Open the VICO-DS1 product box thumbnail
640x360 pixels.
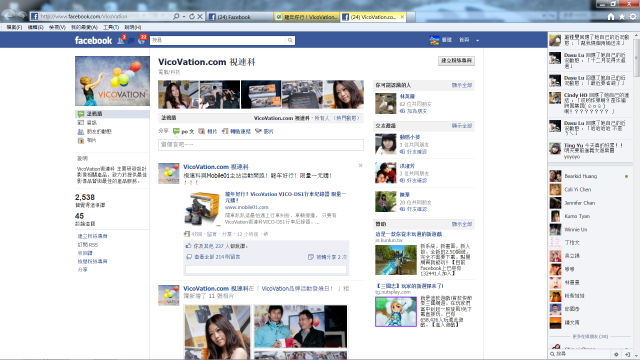202,209
